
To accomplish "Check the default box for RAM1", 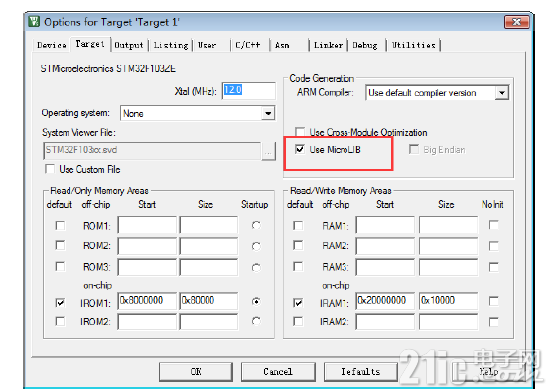I will (298, 225).
